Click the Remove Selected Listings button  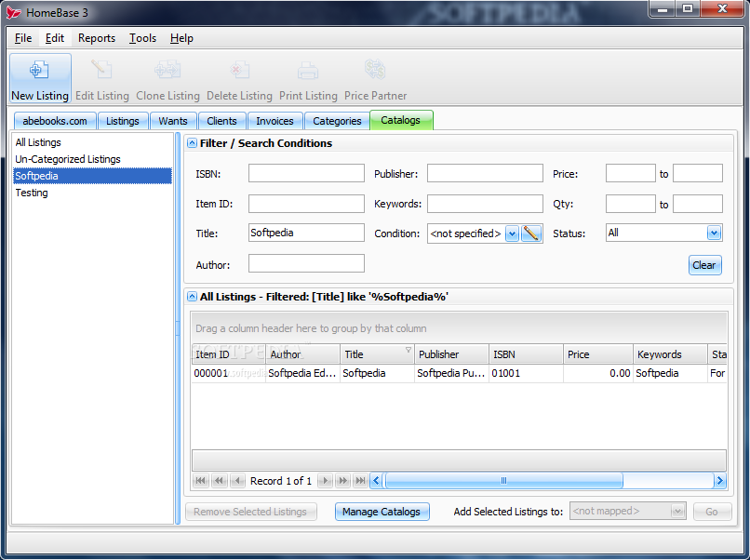point(250,512)
